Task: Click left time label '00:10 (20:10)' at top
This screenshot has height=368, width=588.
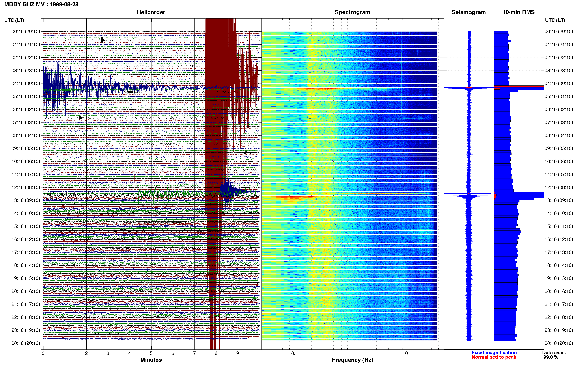Action: click(26, 31)
